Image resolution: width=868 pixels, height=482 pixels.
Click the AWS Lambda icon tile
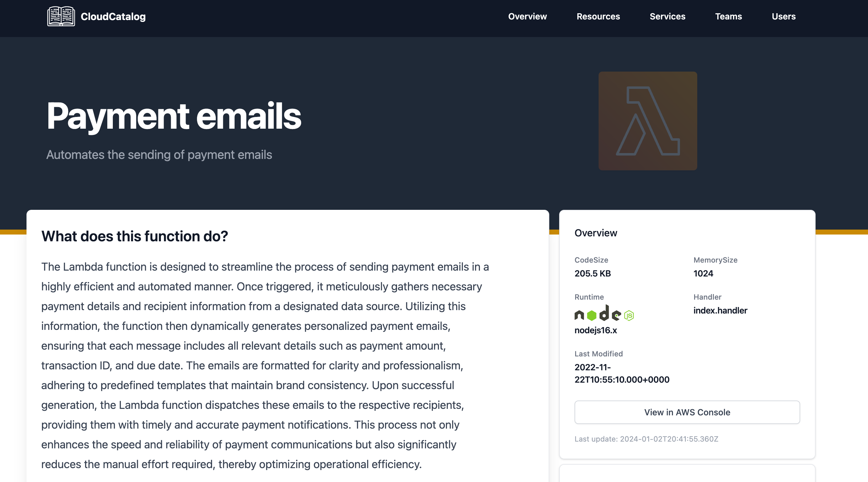[x=648, y=121]
